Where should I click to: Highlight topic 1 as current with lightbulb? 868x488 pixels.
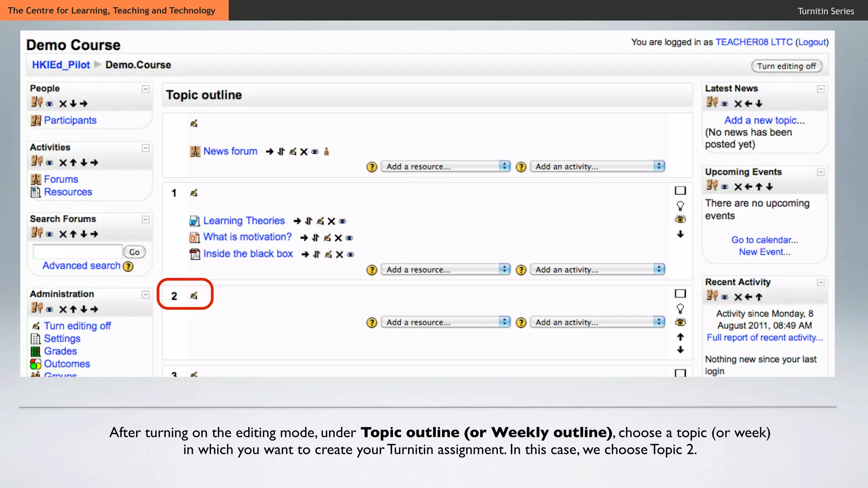(x=680, y=206)
